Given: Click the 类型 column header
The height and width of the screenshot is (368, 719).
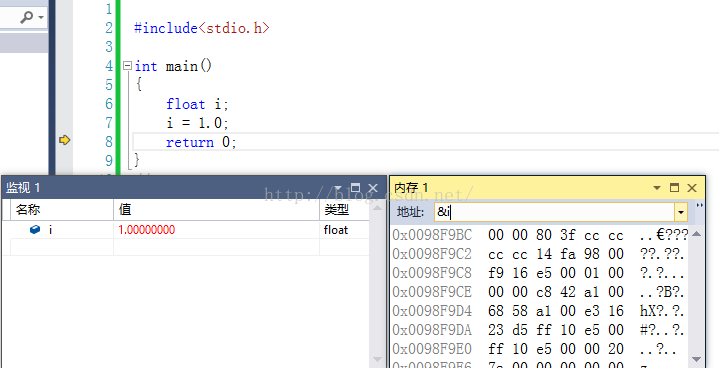Looking at the screenshot, I should (344, 210).
